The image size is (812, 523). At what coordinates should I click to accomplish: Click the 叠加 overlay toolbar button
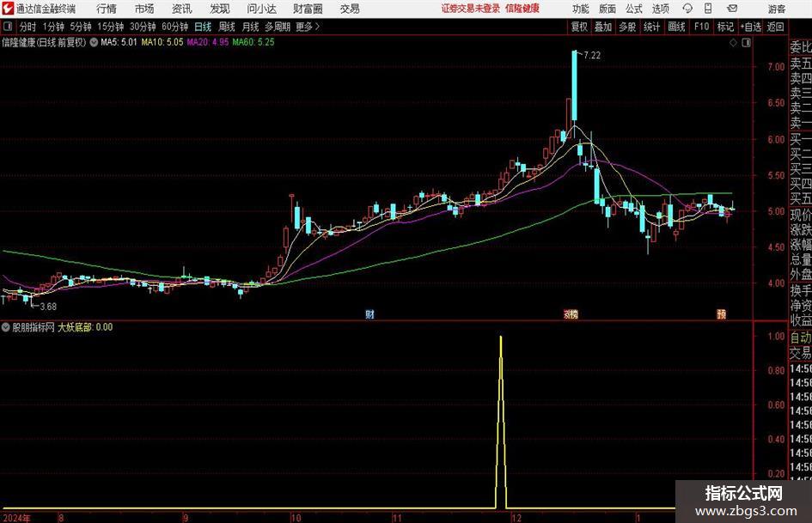(603, 27)
